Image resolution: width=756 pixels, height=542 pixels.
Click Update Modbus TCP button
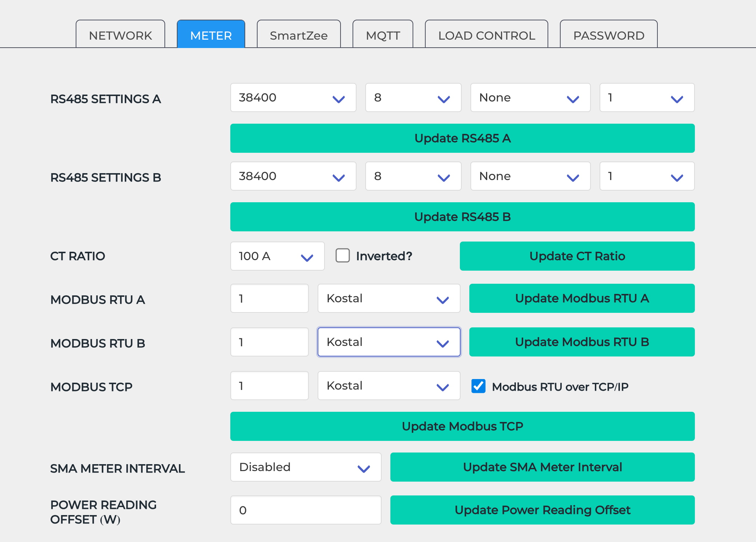(462, 426)
